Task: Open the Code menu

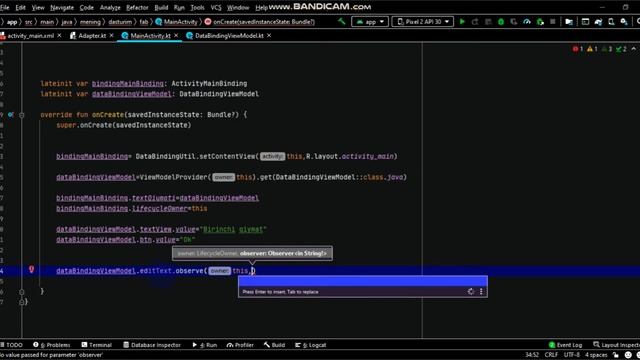Action: [87, 7]
